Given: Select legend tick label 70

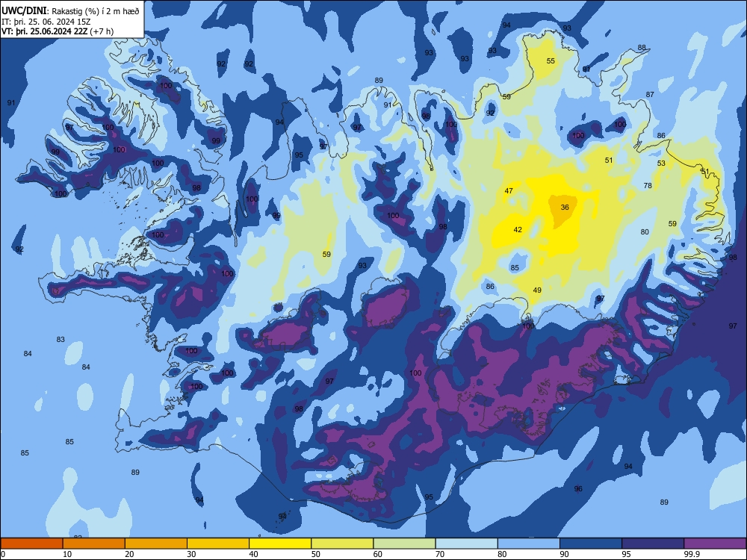Looking at the screenshot, I should click(x=440, y=554).
